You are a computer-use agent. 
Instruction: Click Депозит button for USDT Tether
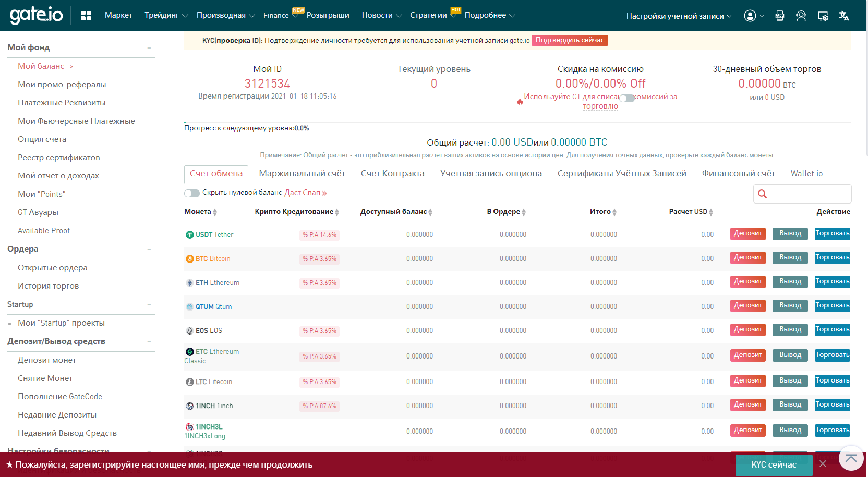(x=748, y=234)
